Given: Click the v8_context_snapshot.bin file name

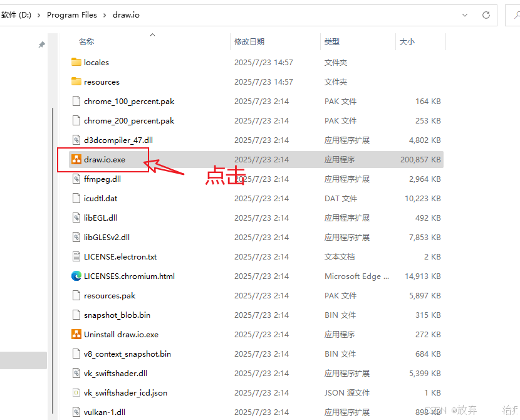Looking at the screenshot, I should click(x=127, y=354).
